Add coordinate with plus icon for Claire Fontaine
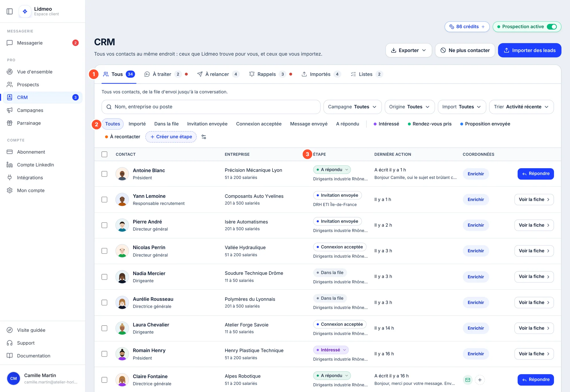 (480, 380)
